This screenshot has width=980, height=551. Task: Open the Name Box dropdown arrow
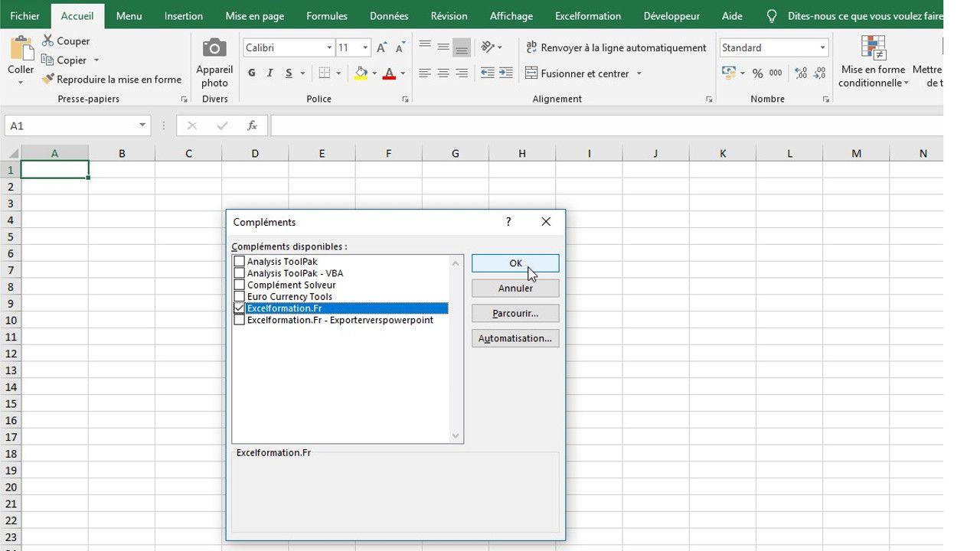click(142, 126)
